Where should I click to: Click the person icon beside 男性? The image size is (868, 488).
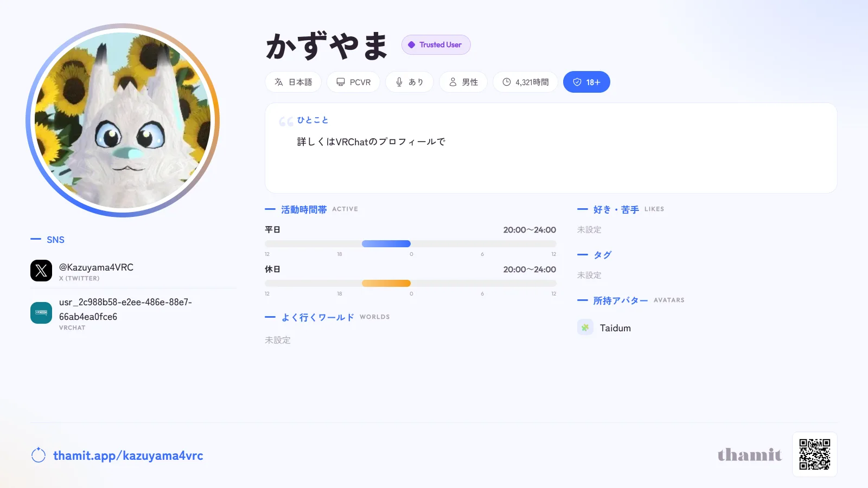[x=453, y=82]
